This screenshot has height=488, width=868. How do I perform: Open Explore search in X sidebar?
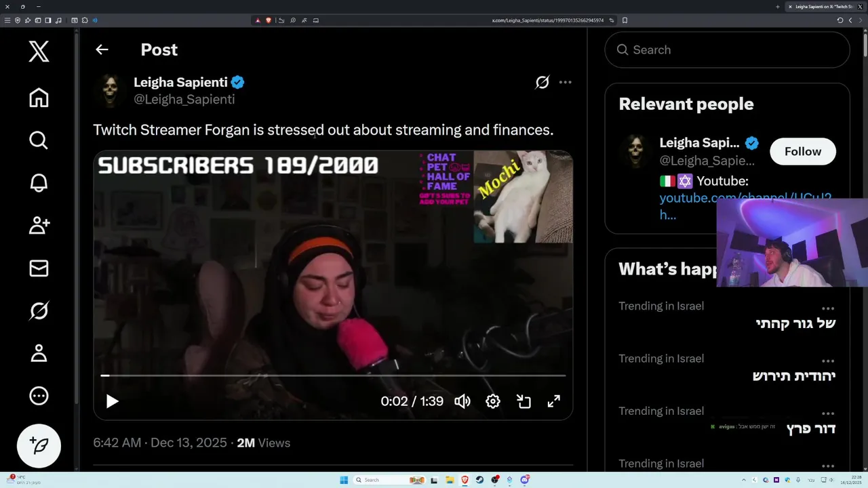click(x=39, y=140)
